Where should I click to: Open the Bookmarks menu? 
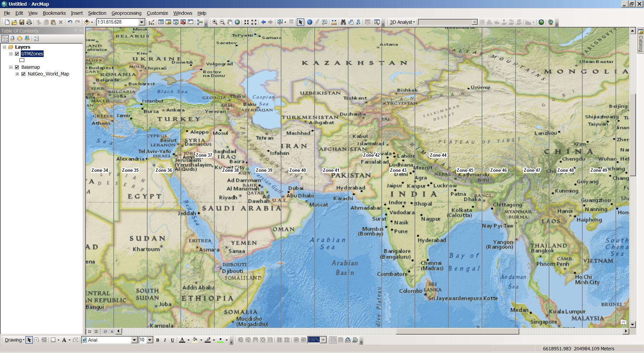[54, 13]
